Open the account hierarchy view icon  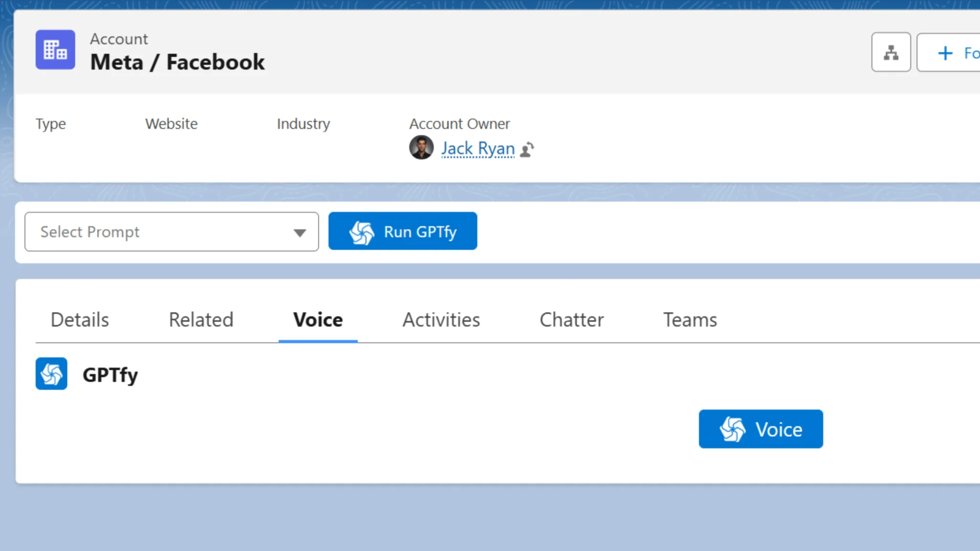891,52
